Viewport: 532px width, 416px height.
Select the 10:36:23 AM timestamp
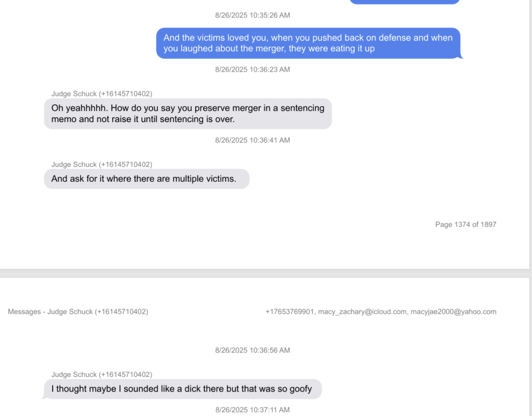pyautogui.click(x=252, y=70)
